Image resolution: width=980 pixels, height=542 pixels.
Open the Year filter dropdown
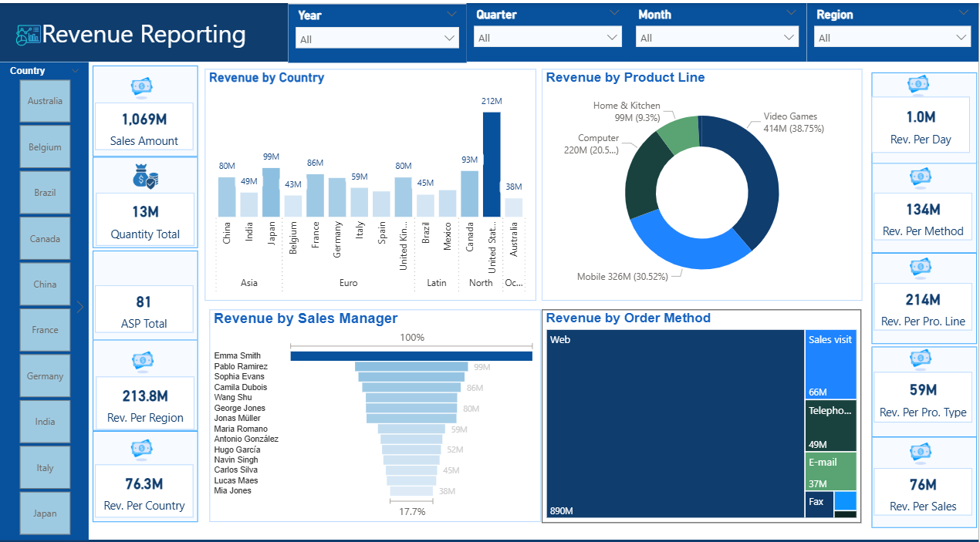377,39
